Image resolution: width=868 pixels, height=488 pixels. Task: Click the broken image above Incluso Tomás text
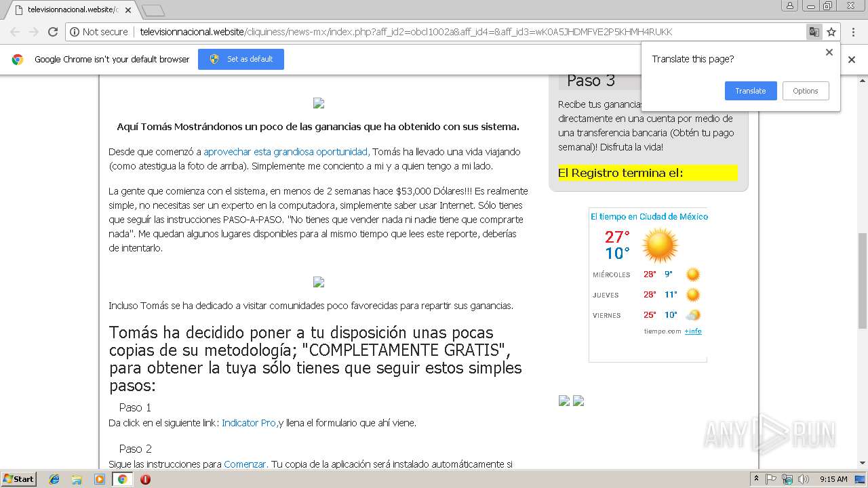coord(319,282)
